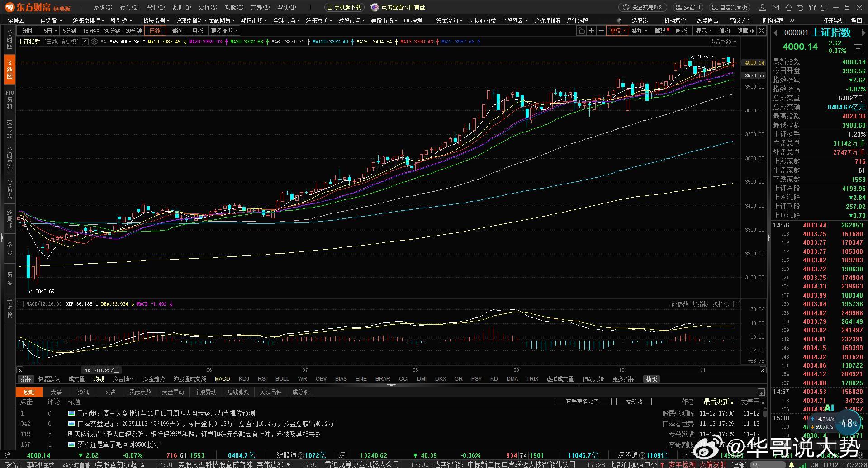Click the timeline date marker 2025/04/22

point(101,370)
